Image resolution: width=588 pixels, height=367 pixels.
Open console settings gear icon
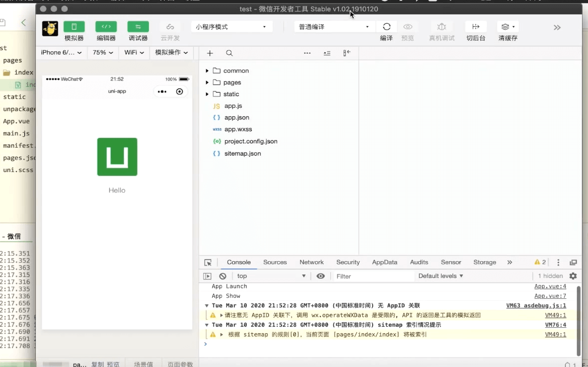click(x=573, y=276)
